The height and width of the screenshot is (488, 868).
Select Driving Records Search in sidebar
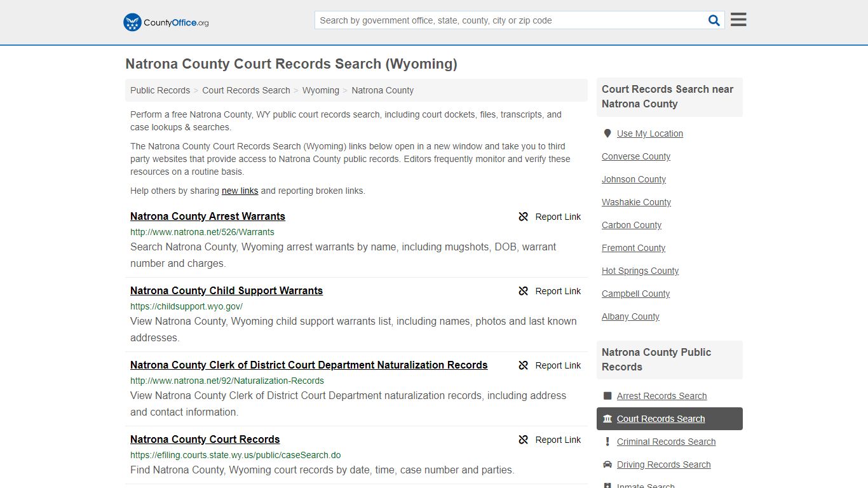[x=663, y=464]
